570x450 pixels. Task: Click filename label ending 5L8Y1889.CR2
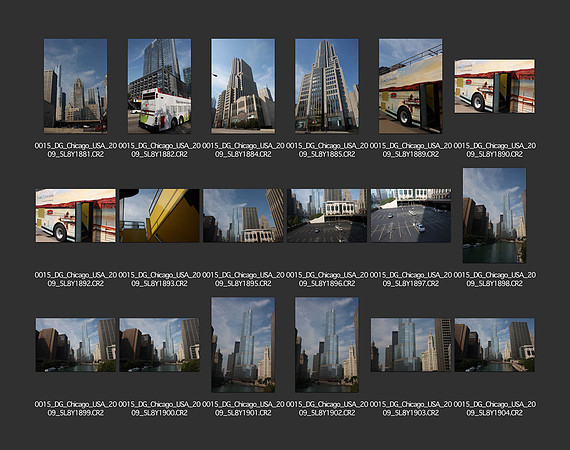[x=411, y=150]
